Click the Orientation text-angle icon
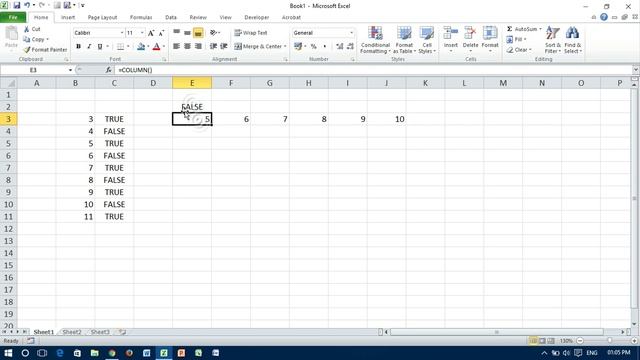The height and width of the screenshot is (360, 640). click(213, 33)
